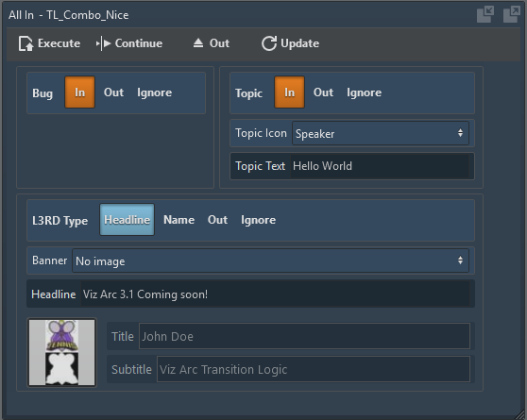The image size is (527, 420).
Task: Click the Continue play-step icon
Action: coord(104,43)
